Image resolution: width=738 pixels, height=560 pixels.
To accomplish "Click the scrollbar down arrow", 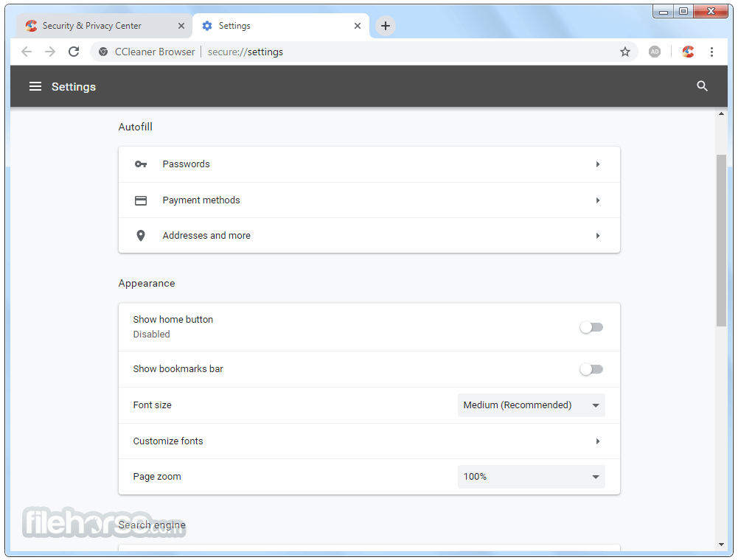I will pos(721,545).
